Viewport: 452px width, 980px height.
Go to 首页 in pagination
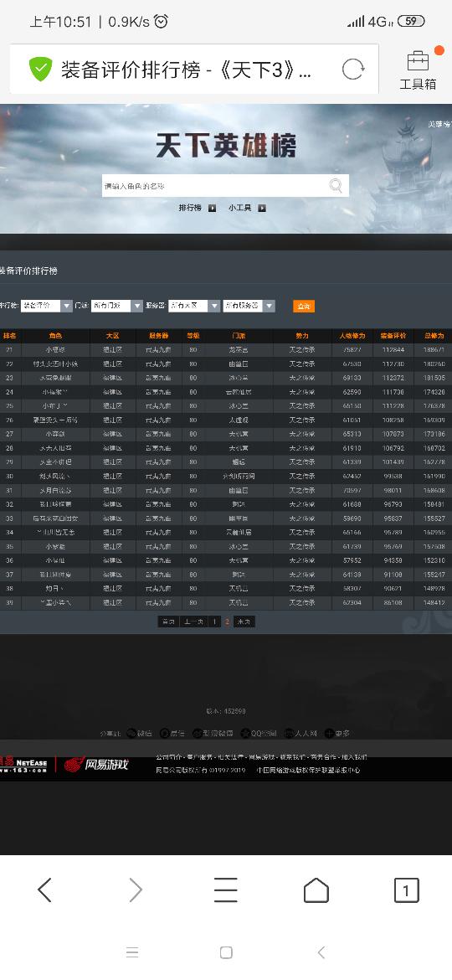pos(167,622)
